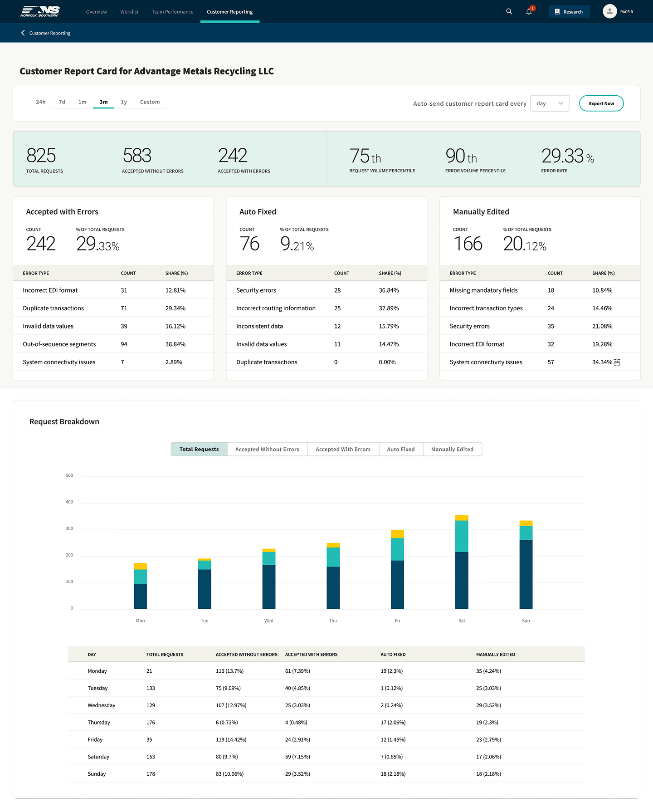653x812 pixels.
Task: Select the Custom time range
Action: [x=150, y=102]
